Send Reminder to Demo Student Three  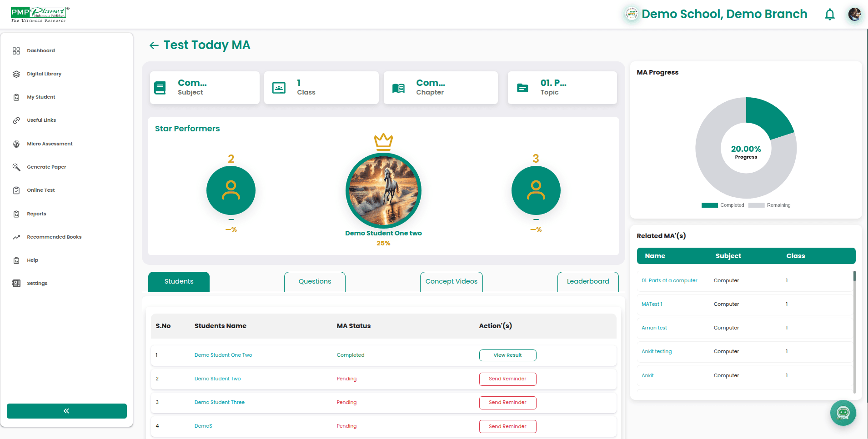(508, 403)
